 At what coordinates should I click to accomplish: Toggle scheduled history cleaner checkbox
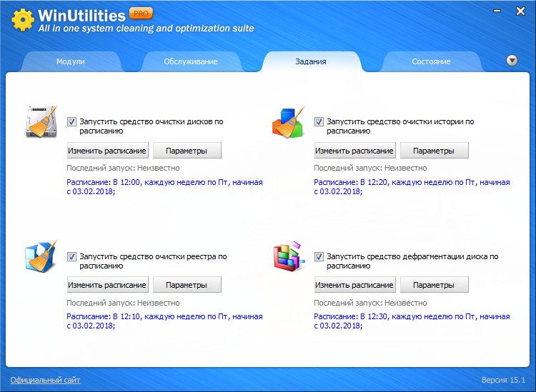(x=319, y=121)
